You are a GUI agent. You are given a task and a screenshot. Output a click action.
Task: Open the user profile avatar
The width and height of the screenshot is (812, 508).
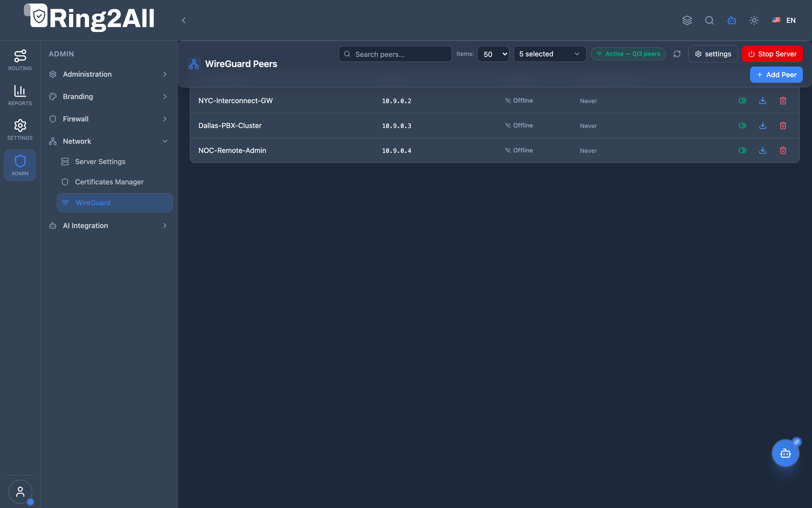20,492
